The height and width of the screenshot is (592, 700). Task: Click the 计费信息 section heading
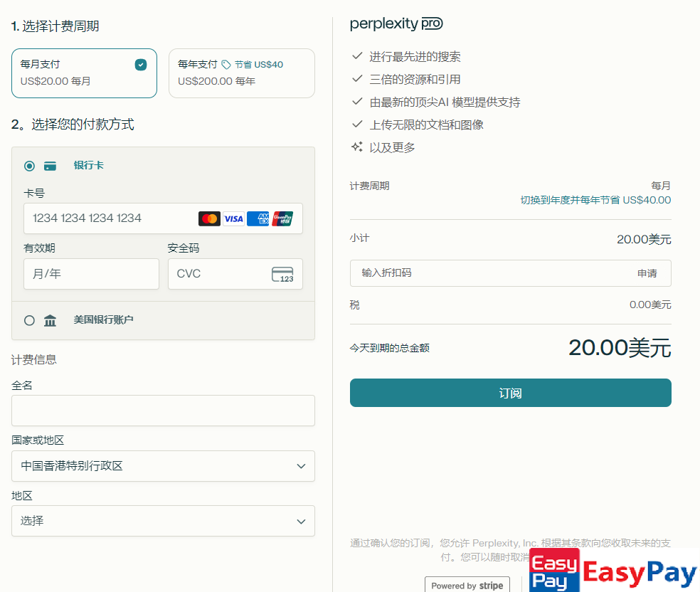pos(34,360)
